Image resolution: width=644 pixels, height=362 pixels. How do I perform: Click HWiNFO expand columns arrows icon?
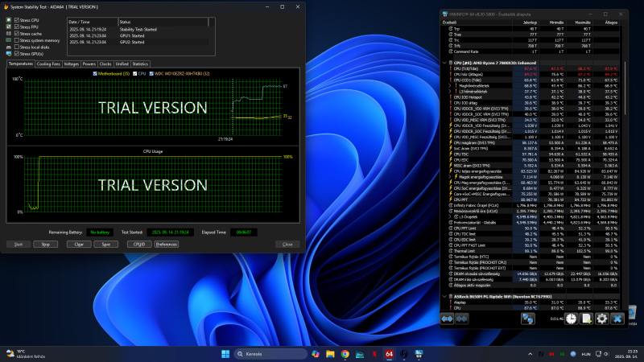tap(447, 319)
